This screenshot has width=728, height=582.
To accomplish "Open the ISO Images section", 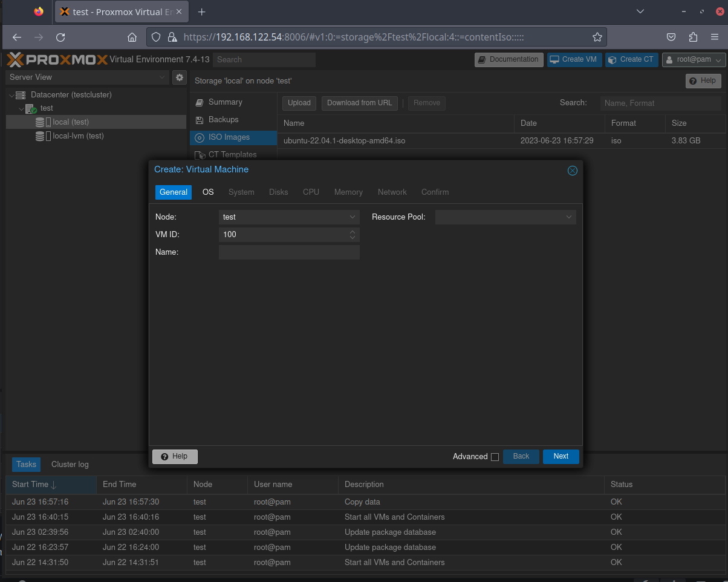I will [x=233, y=137].
